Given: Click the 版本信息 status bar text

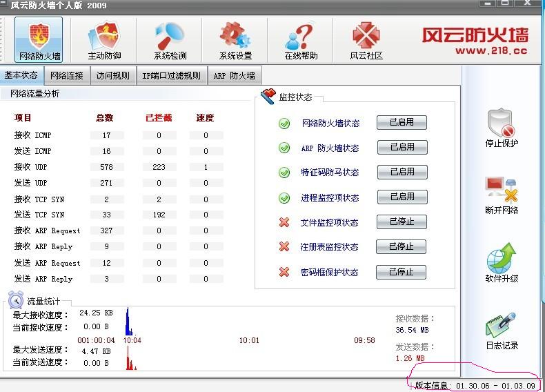Looking at the screenshot, I should [x=475, y=385].
